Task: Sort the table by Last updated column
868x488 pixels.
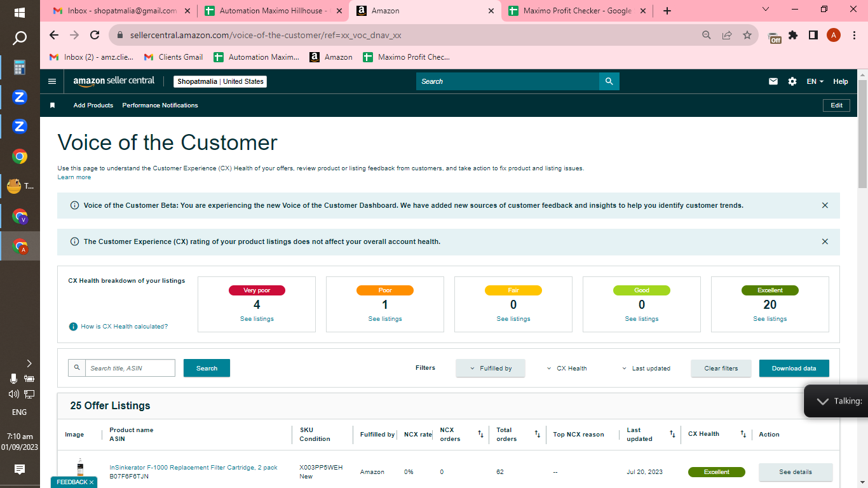Action: [672, 435]
